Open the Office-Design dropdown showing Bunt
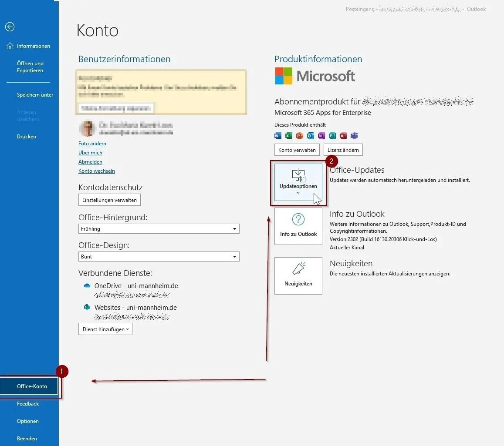 click(x=159, y=257)
